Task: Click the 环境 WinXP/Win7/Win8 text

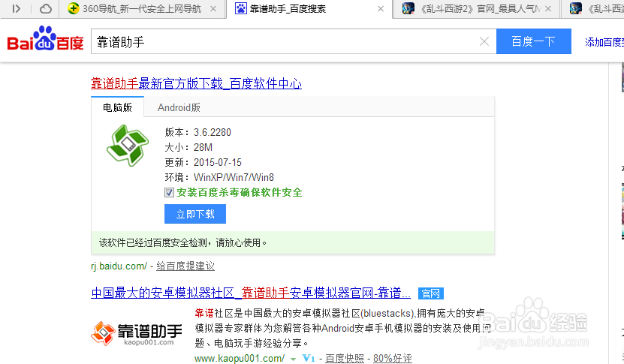Action: (219, 177)
